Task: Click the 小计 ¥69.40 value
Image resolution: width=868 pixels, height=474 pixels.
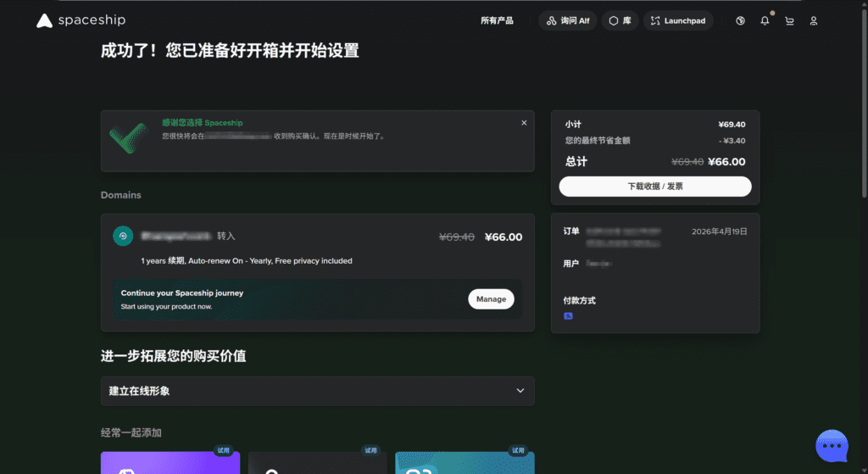Action: [732, 125]
